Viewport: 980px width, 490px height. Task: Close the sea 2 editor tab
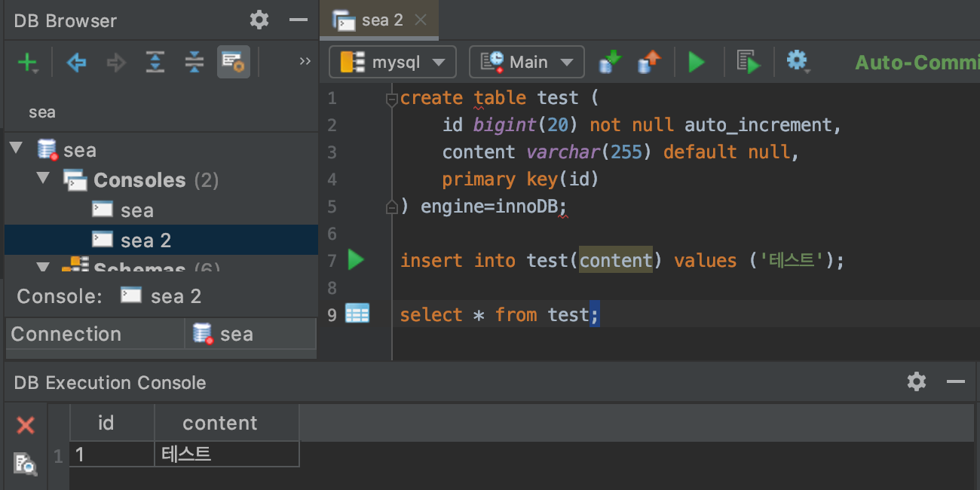[x=421, y=20]
